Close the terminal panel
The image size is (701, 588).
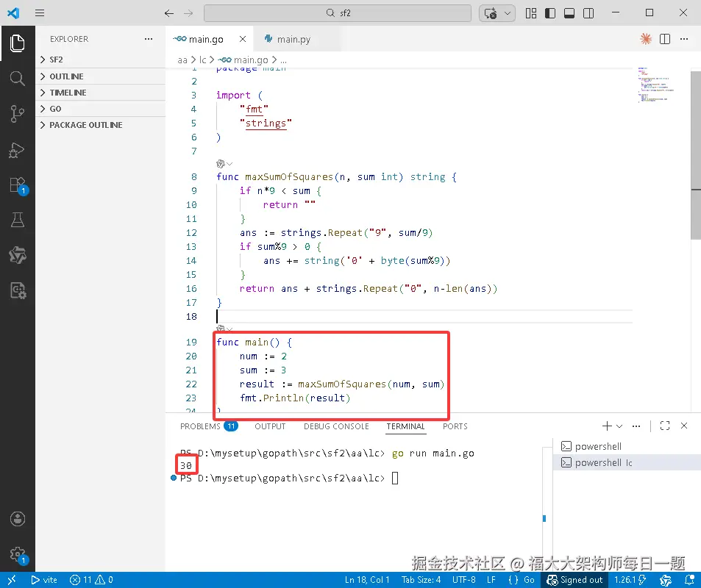click(x=684, y=426)
